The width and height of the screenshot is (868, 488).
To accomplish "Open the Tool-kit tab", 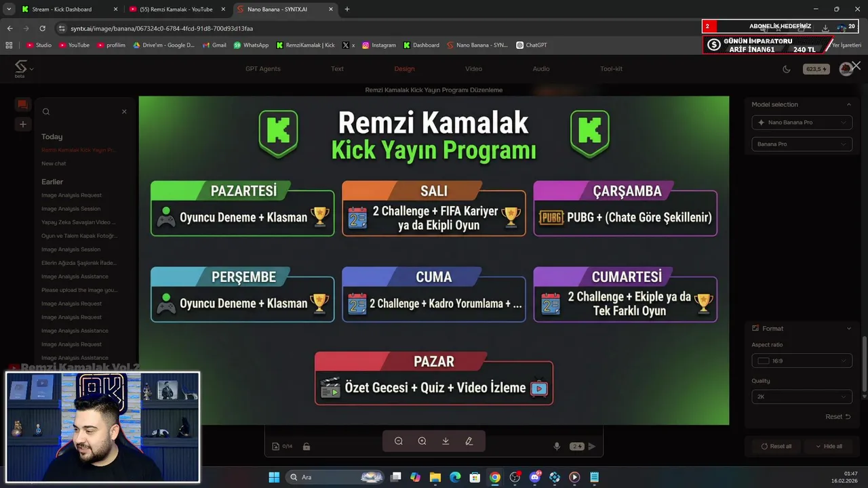I will click(611, 68).
